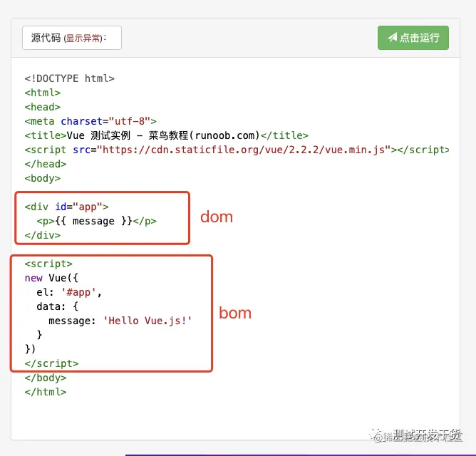Click the el: '#app' line

pyautogui.click(x=69, y=292)
